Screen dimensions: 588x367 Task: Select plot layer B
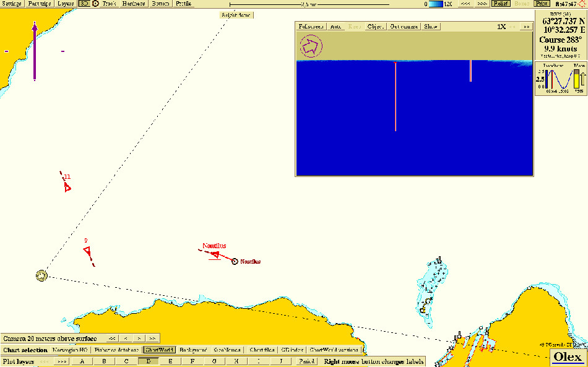104,362
